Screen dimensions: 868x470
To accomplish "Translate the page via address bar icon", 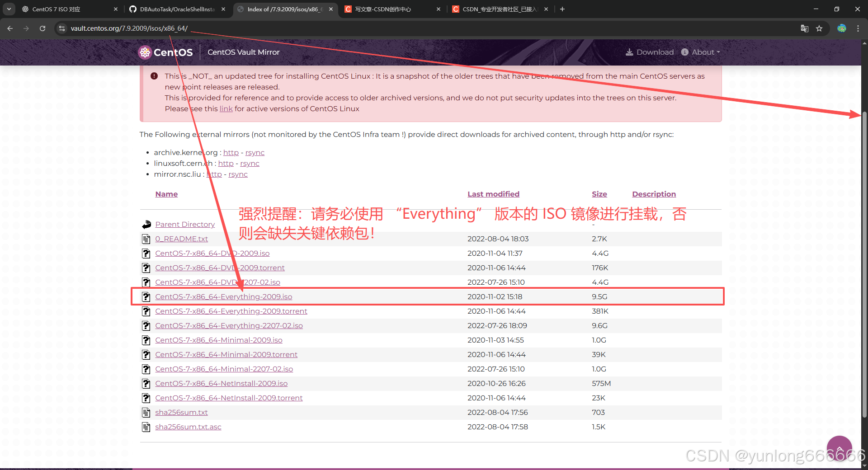I will point(804,28).
